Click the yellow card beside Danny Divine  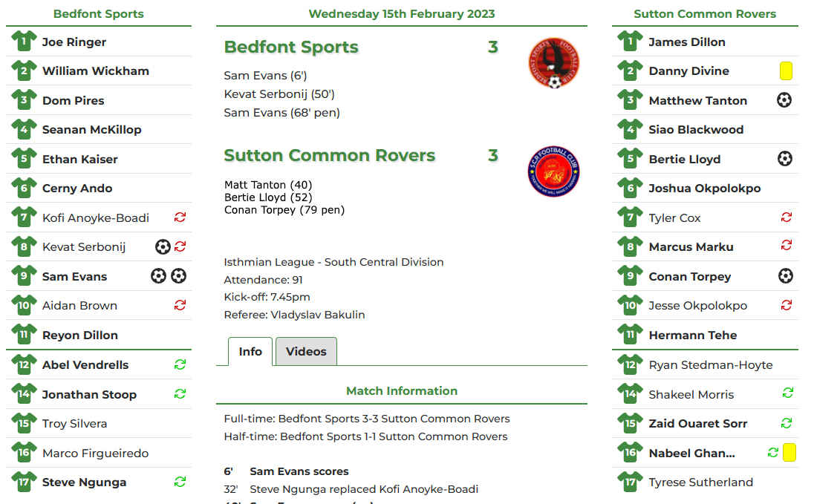(788, 70)
